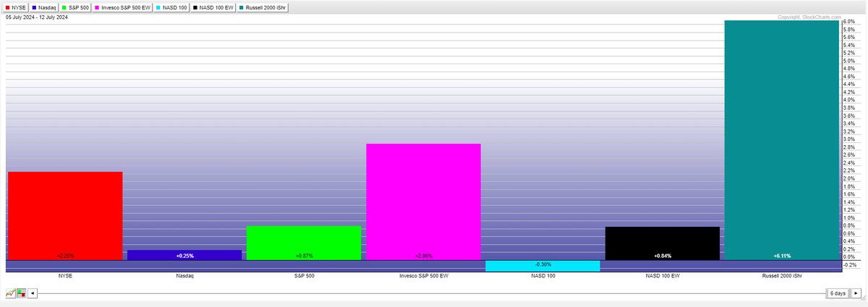Click the '6.0%' y-axis tick label
The height and width of the screenshot is (307, 868).
[x=849, y=22]
